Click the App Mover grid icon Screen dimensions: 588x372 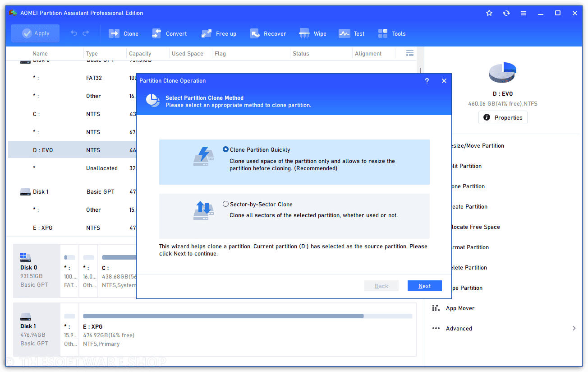[436, 308]
